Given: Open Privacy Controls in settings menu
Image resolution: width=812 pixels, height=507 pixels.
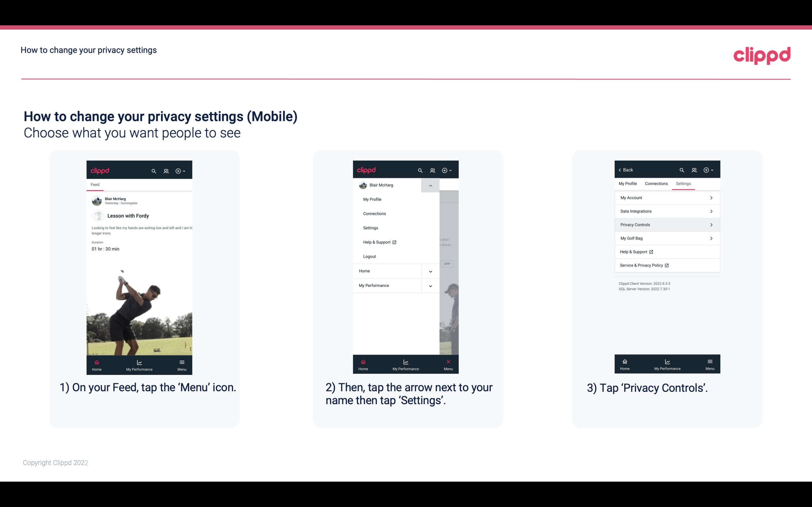Looking at the screenshot, I should click(x=667, y=224).
